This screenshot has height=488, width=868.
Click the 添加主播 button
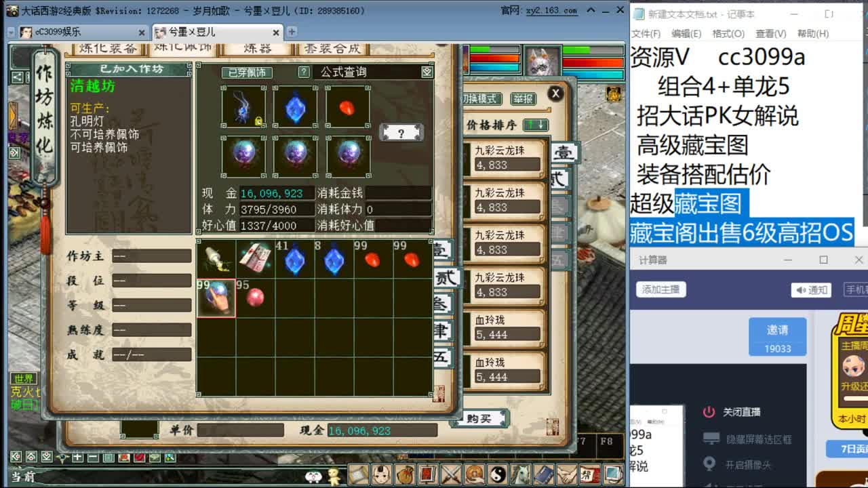point(661,289)
